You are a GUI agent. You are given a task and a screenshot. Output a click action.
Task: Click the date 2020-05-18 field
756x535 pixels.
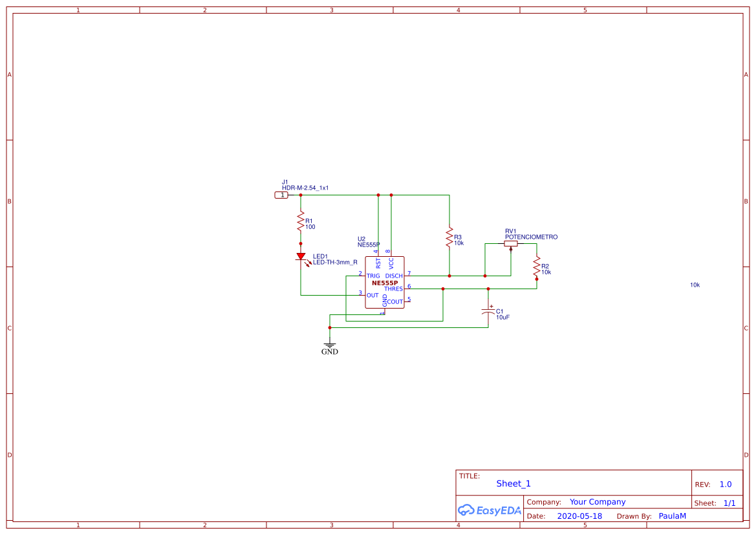tap(579, 516)
